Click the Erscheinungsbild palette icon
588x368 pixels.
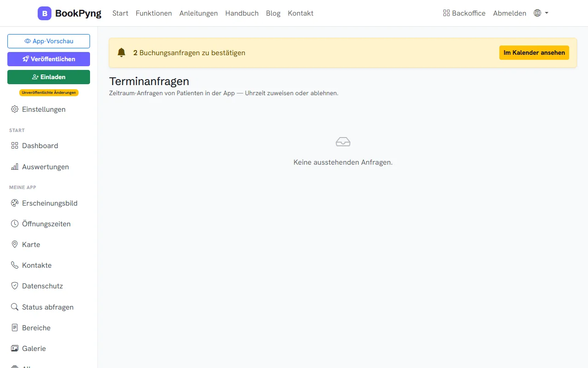pos(15,203)
